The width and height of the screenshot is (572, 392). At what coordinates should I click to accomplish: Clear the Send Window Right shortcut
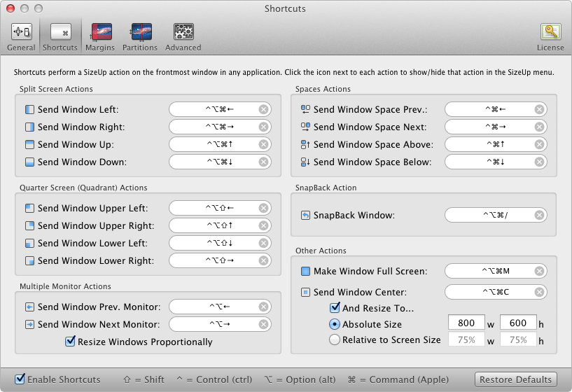pos(263,127)
